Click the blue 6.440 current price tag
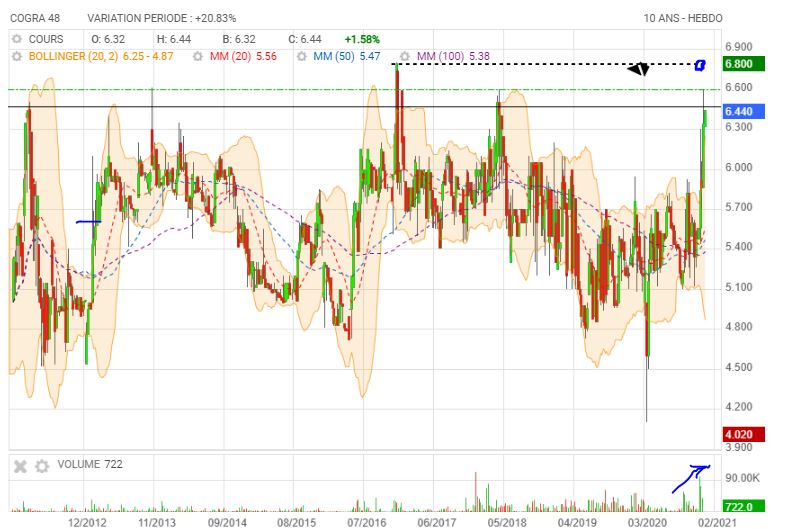 coord(744,111)
